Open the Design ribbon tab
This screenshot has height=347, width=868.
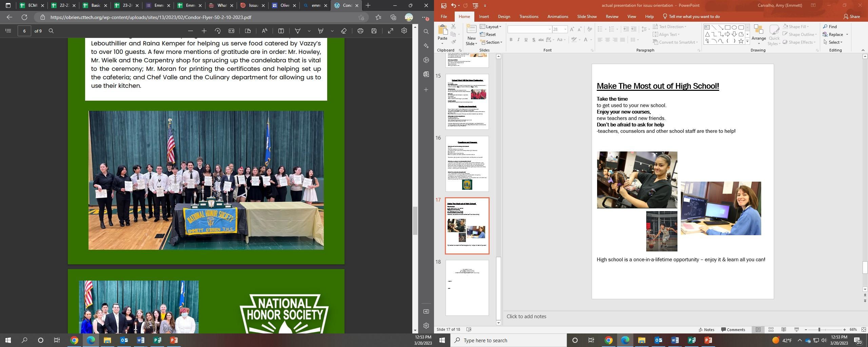coord(504,17)
